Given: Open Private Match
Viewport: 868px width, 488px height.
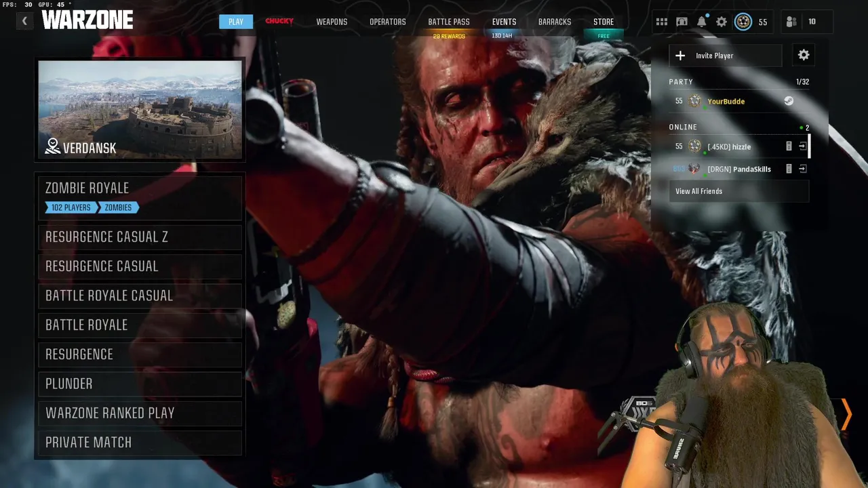Looking at the screenshot, I should (x=140, y=443).
